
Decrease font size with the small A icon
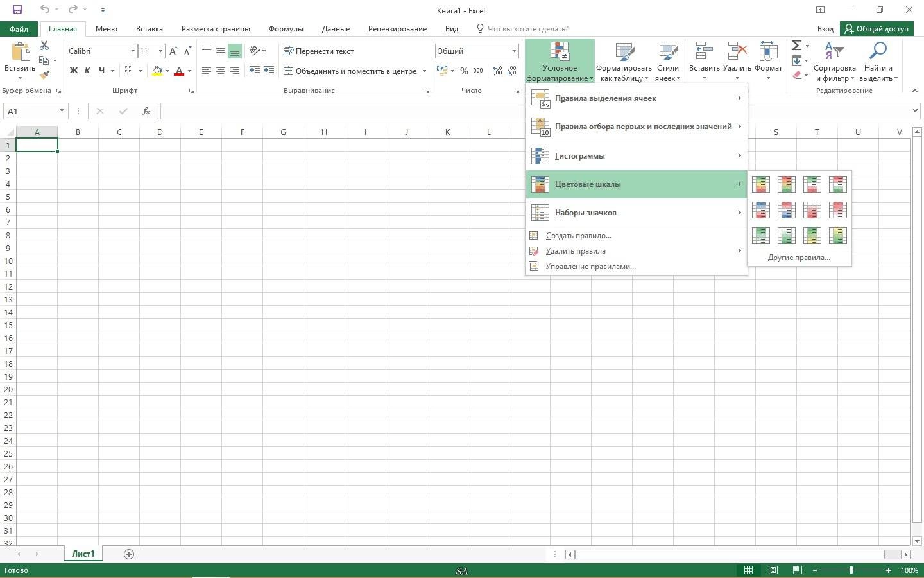[187, 51]
